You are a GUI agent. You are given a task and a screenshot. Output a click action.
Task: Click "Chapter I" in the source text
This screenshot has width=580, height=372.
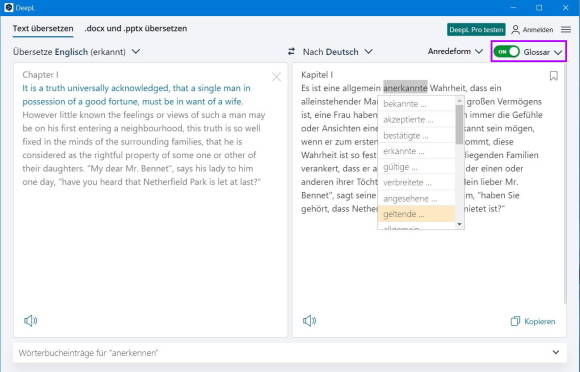coord(40,75)
